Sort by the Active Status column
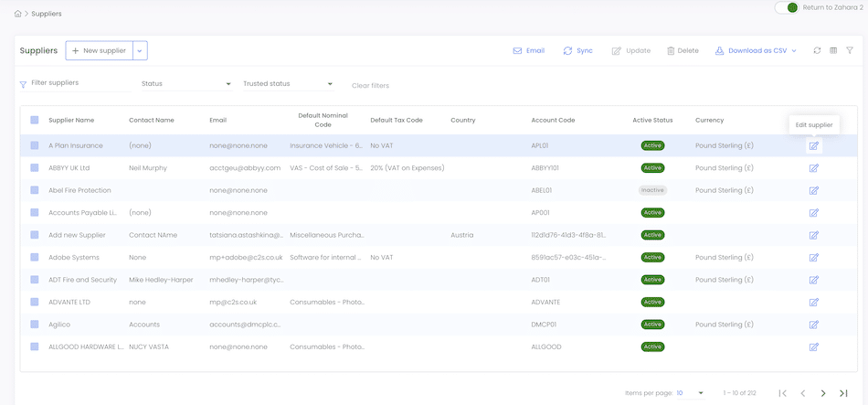 (652, 121)
